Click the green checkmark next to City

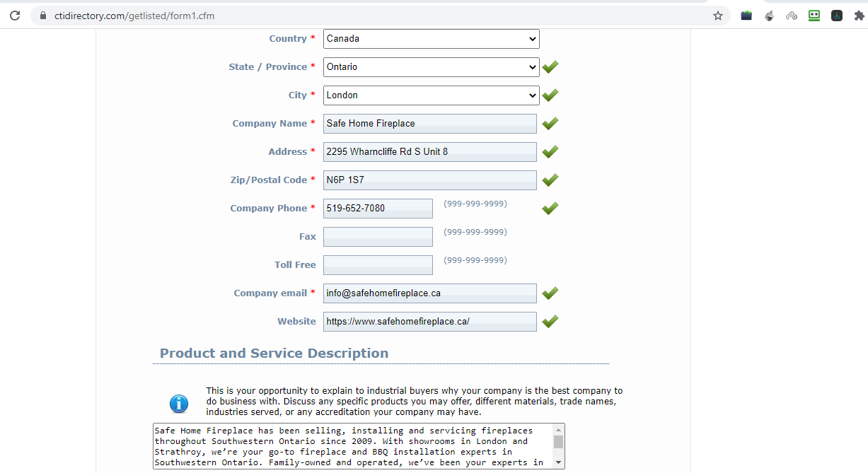point(550,95)
